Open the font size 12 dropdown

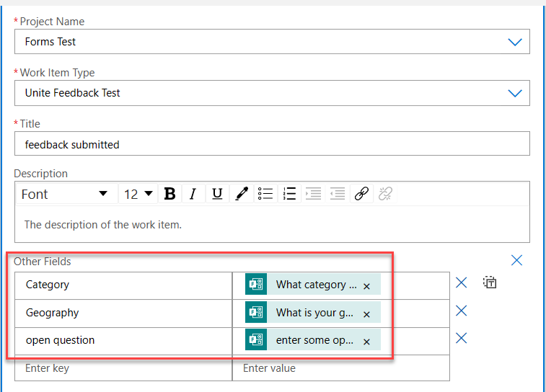point(138,194)
